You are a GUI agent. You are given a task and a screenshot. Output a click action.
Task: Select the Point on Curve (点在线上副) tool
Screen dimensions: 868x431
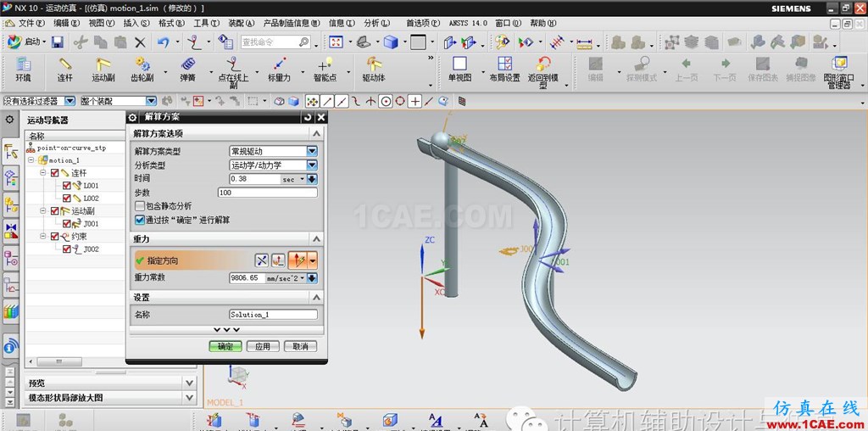(233, 73)
